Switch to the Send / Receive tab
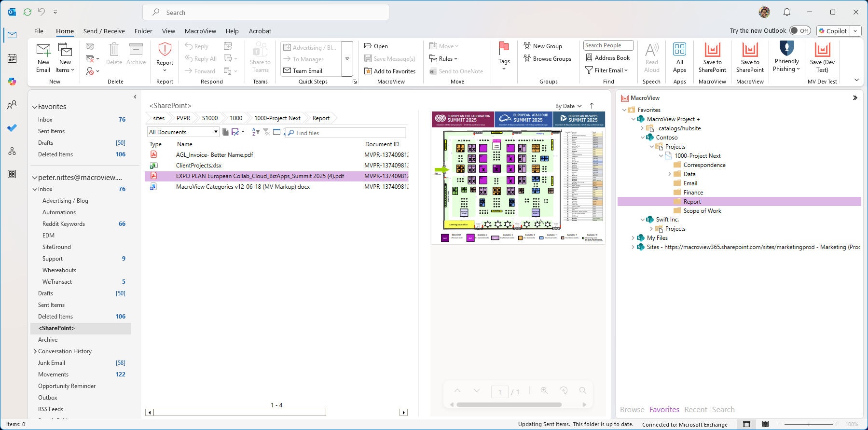The image size is (868, 430). [104, 31]
